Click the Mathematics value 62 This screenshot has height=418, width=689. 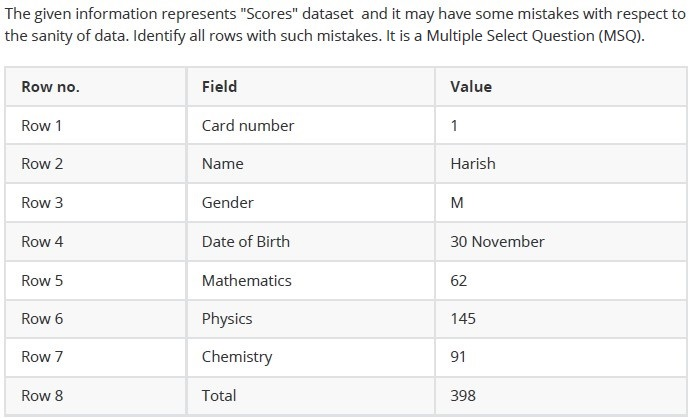coord(458,280)
